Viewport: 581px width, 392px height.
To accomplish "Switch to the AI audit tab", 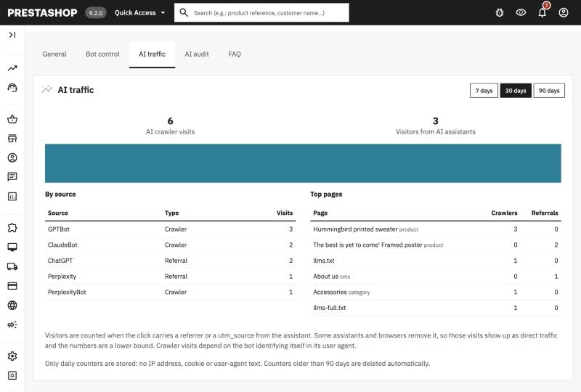I will 197,54.
